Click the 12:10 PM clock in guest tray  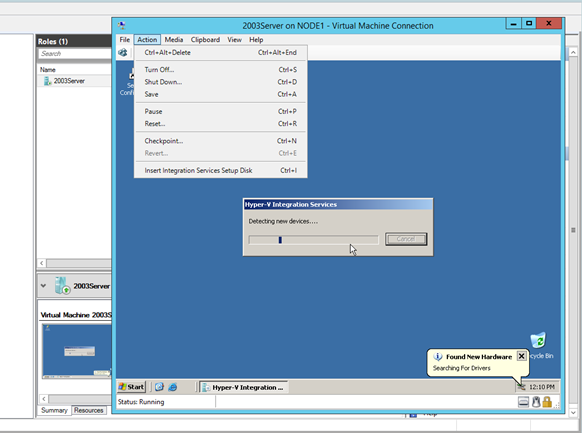(x=542, y=387)
